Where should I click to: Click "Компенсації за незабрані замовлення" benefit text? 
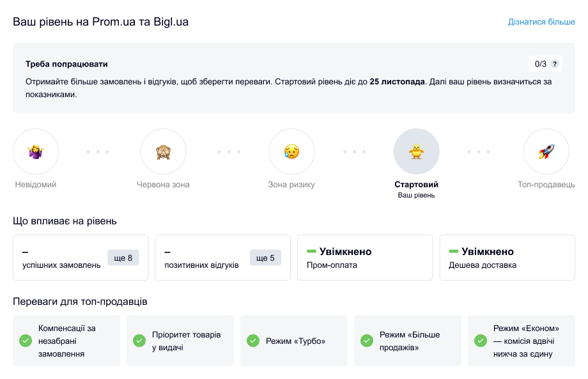[x=66, y=341]
